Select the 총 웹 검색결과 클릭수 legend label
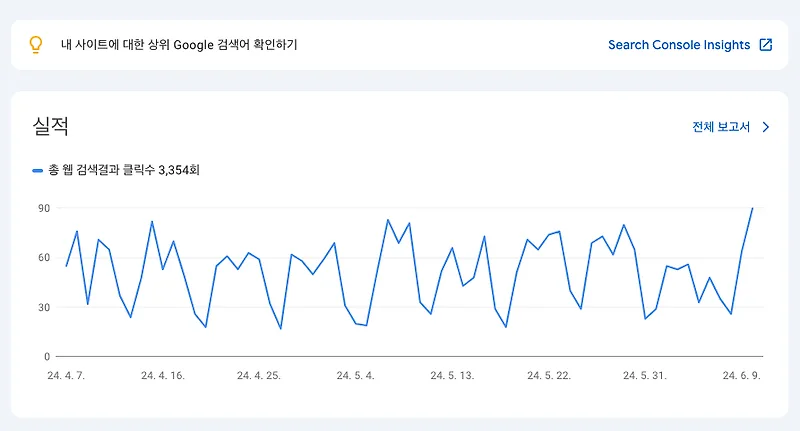Image resolution: width=800 pixels, height=431 pixels. click(x=124, y=170)
